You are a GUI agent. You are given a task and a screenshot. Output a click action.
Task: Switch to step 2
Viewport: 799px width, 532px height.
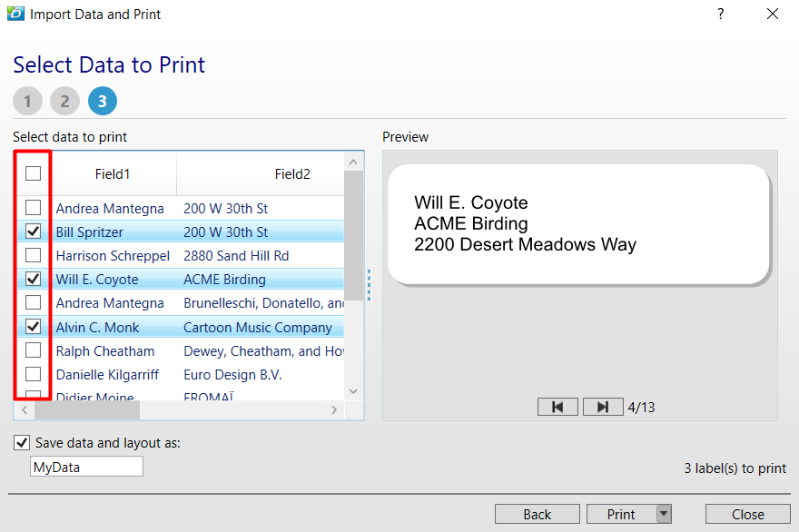[x=64, y=101]
